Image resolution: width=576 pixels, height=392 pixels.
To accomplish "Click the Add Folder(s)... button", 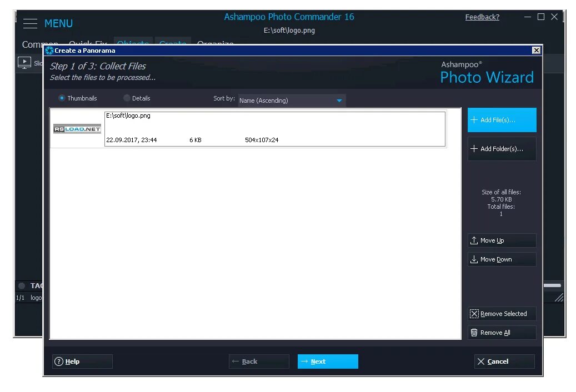I will coord(502,149).
